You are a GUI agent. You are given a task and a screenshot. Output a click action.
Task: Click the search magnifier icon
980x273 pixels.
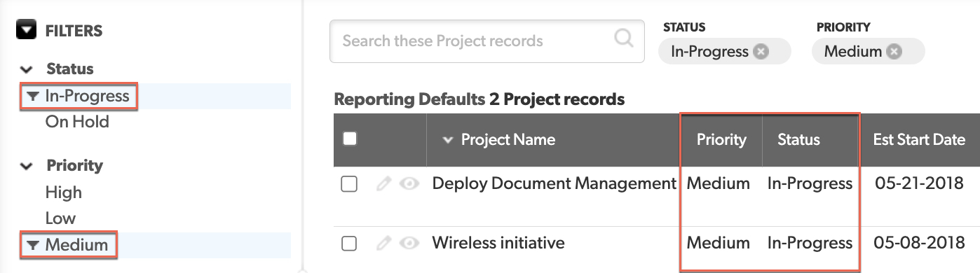[x=623, y=38]
